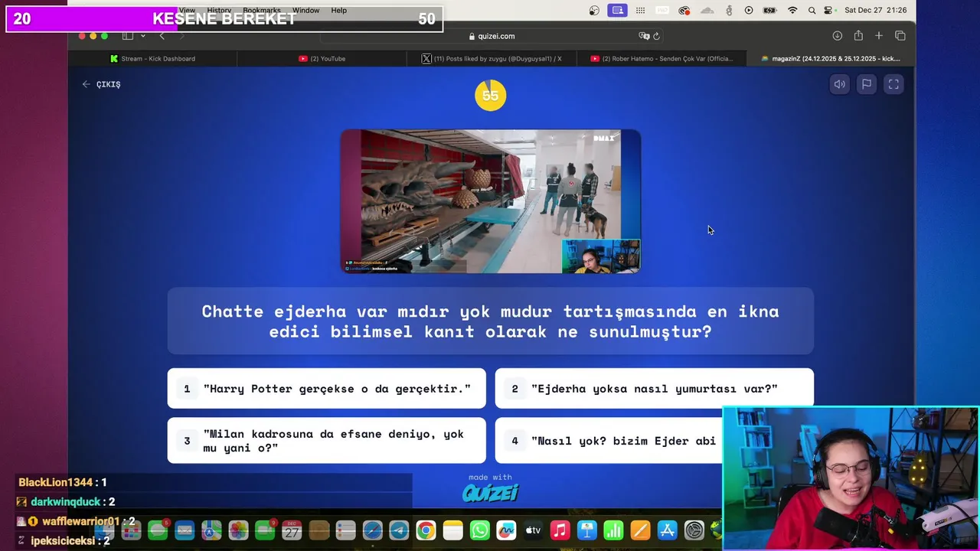Open WhatsApp from the Dock

[480, 530]
